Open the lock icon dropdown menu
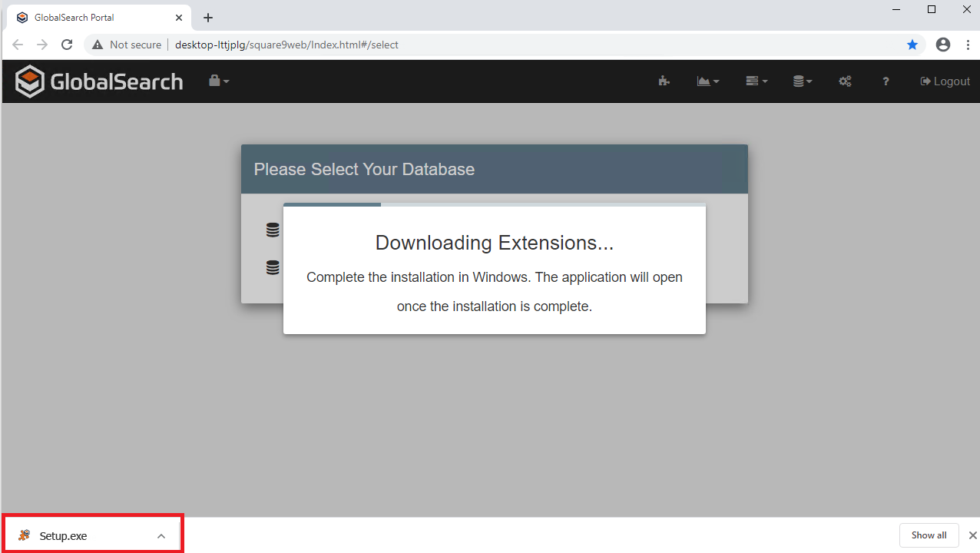 click(218, 81)
